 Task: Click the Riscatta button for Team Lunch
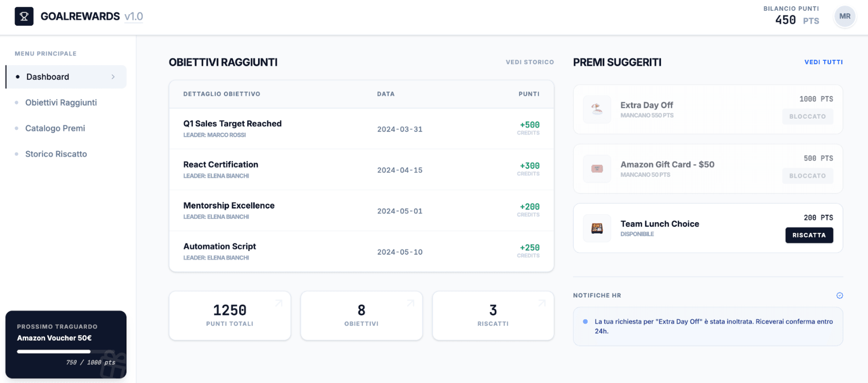[809, 235]
